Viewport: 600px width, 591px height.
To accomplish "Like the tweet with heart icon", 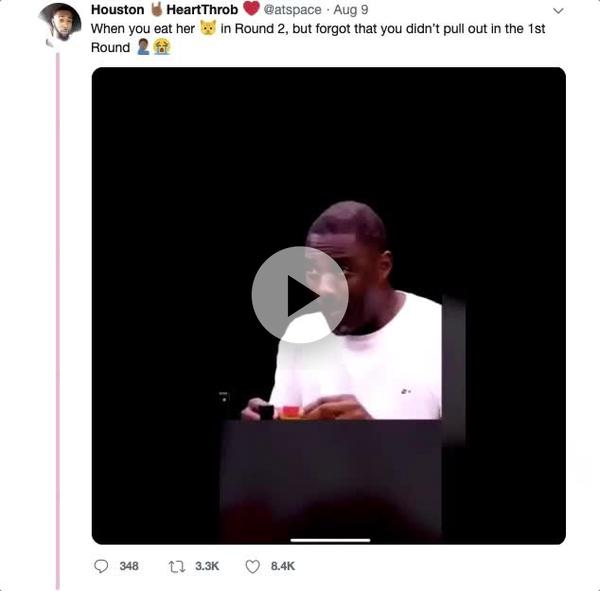I will [x=253, y=567].
